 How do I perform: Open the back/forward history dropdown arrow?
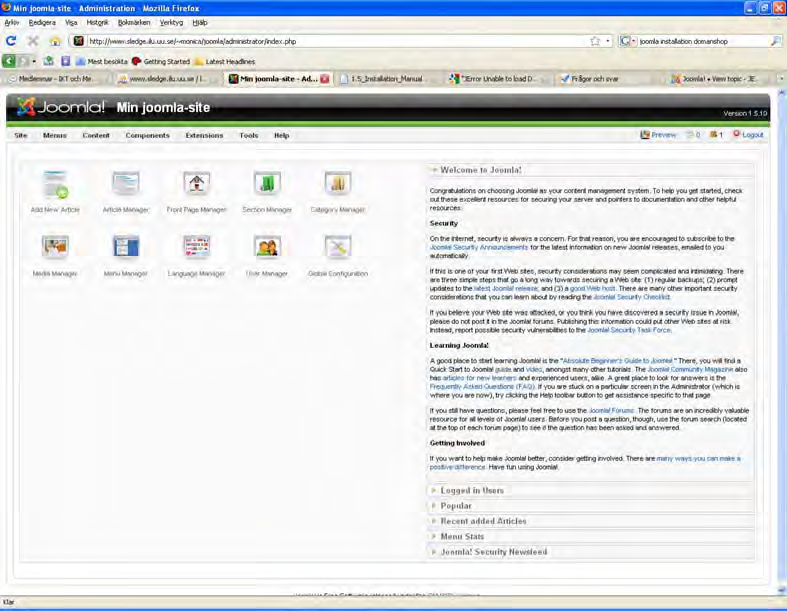click(x=34, y=61)
